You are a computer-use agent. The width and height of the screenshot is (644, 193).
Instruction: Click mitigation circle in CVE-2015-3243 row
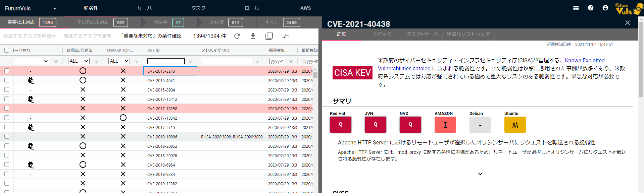coord(83,71)
